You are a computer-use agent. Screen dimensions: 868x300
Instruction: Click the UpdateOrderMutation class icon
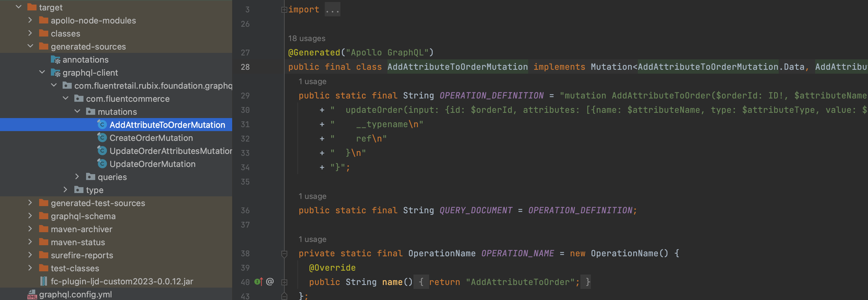(x=102, y=164)
